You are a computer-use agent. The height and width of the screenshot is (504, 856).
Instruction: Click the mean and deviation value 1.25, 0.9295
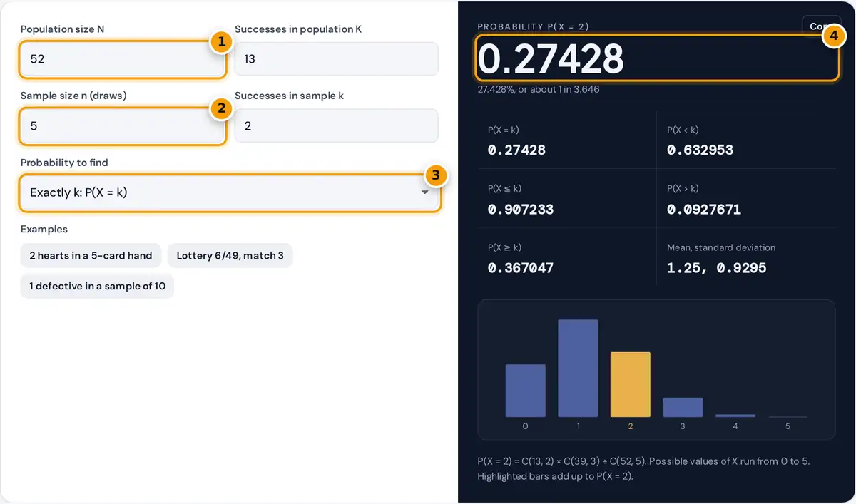click(716, 268)
